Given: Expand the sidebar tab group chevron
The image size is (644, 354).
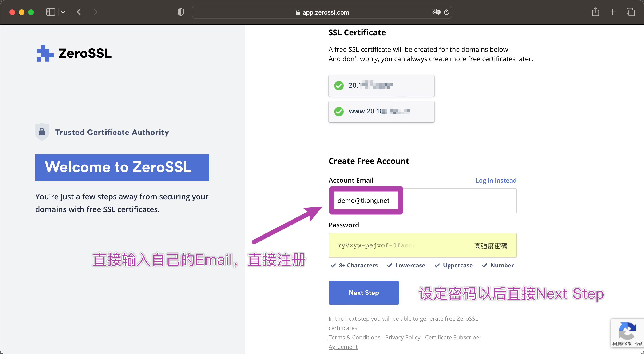Looking at the screenshot, I should (63, 12).
